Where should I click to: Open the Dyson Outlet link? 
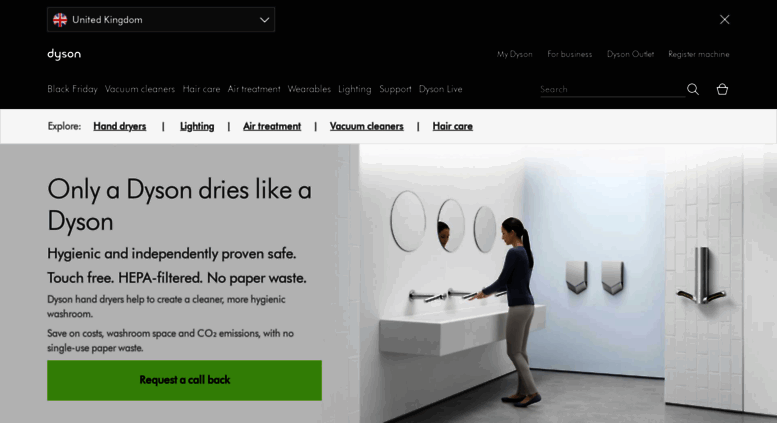coord(630,54)
